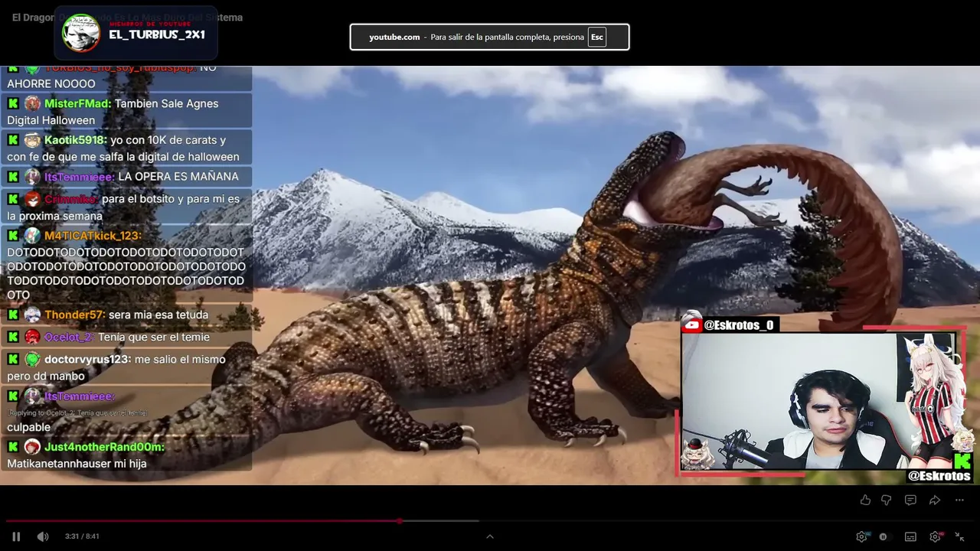Screen dimensions: 980x551
Task: Click ItsTemmieee beside 'LA OPERA ES MAÑANA'
Action: (x=80, y=177)
